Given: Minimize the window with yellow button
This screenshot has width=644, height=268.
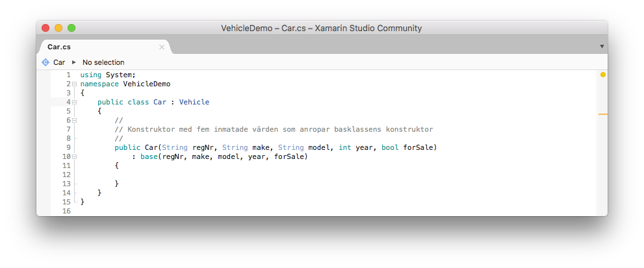Looking at the screenshot, I should (x=58, y=28).
